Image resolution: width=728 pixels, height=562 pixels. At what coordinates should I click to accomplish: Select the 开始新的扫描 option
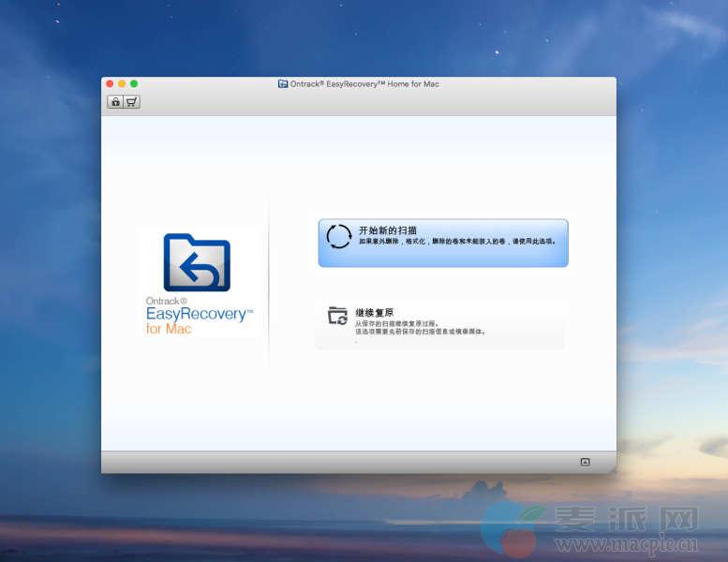pos(387,229)
